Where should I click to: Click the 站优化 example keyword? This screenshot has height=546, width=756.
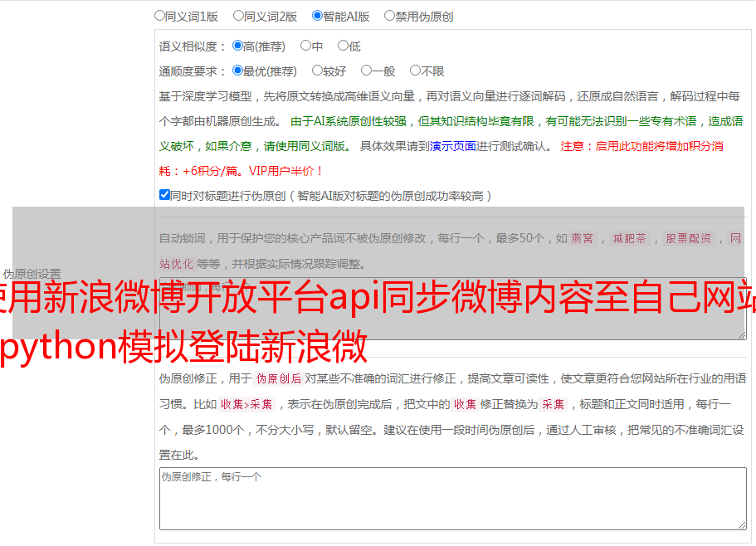pyautogui.click(x=177, y=264)
